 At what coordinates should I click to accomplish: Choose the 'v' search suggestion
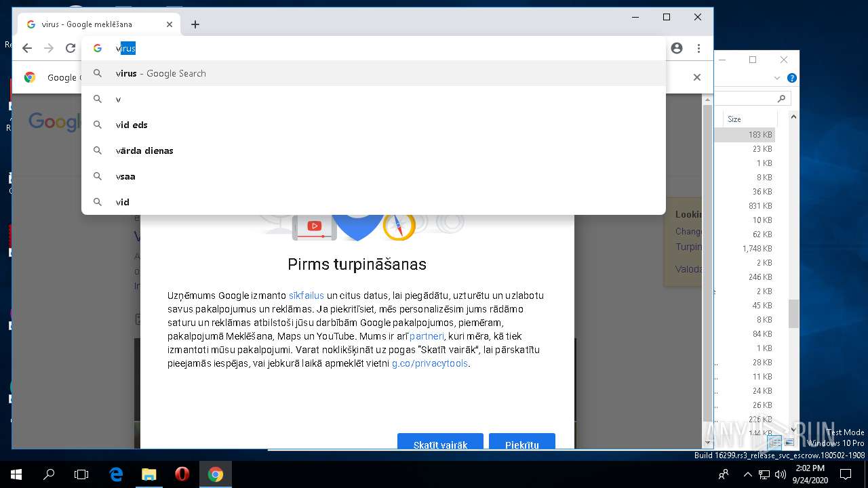pos(374,99)
